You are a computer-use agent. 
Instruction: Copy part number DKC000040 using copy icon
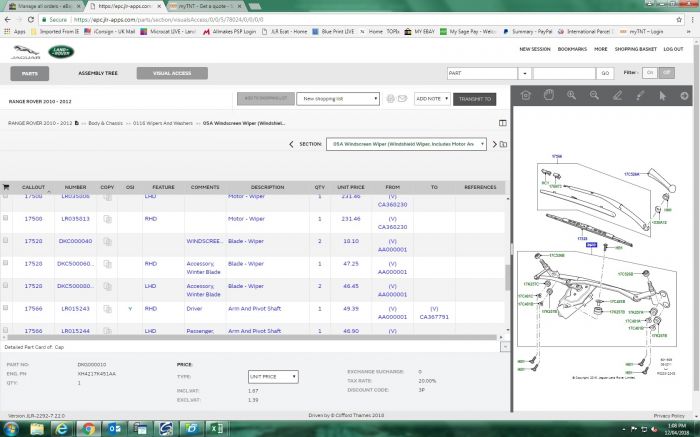[x=107, y=241]
